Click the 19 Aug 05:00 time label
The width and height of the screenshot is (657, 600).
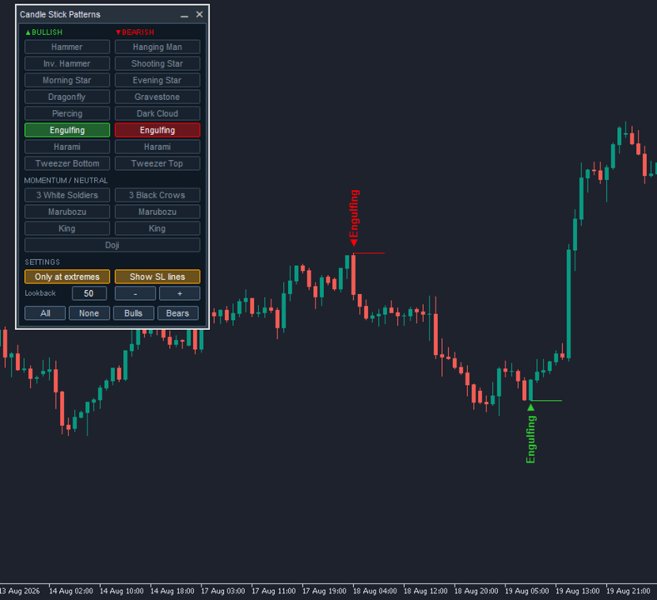[527, 591]
